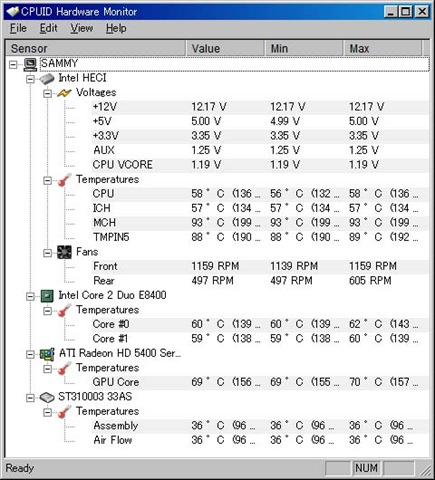Click the SAMMY computer icon
The height and width of the screenshot is (480, 435).
(30, 64)
